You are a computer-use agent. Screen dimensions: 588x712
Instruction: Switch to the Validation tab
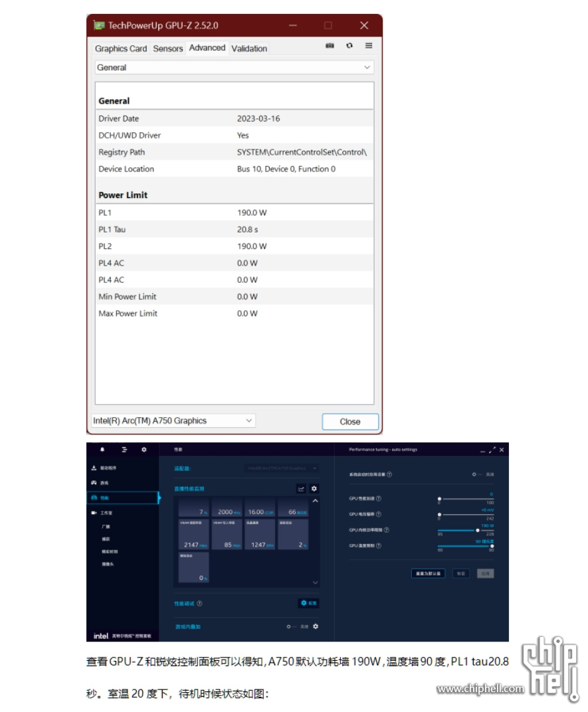point(249,48)
